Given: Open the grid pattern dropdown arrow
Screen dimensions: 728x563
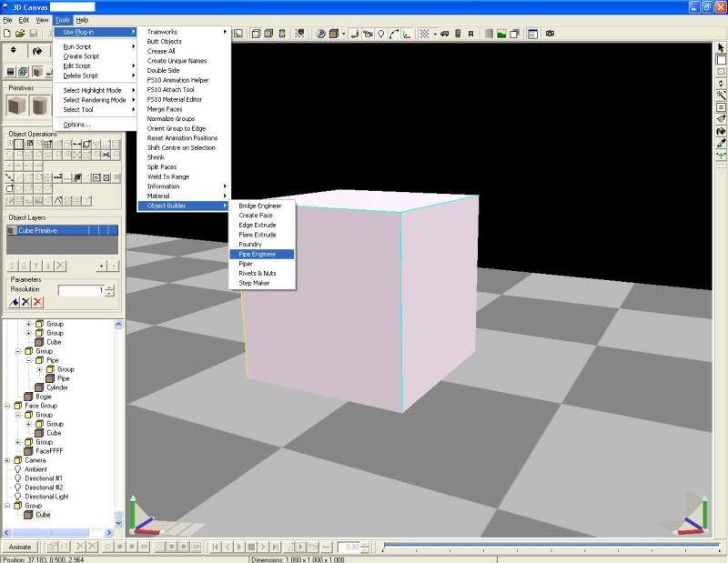Looking at the screenshot, I should 435,34.
